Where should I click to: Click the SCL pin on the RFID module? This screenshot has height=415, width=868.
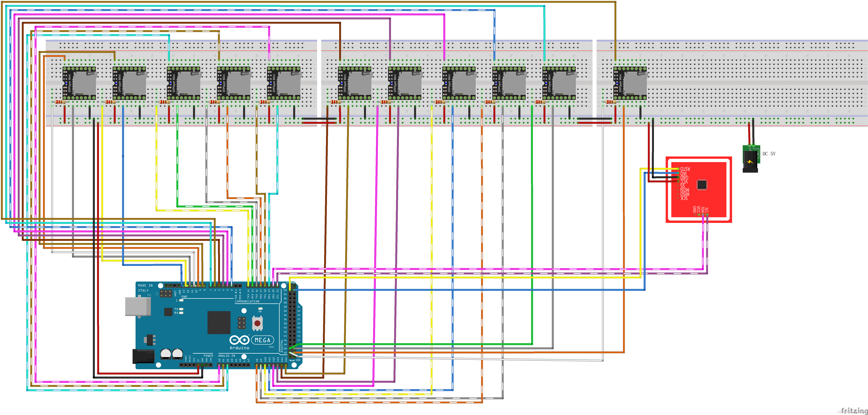[x=707, y=215]
